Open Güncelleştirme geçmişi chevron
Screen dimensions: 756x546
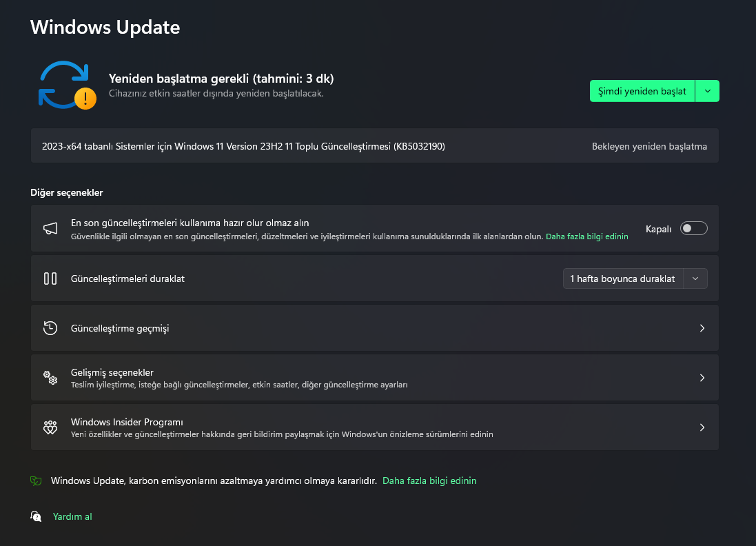pos(702,328)
